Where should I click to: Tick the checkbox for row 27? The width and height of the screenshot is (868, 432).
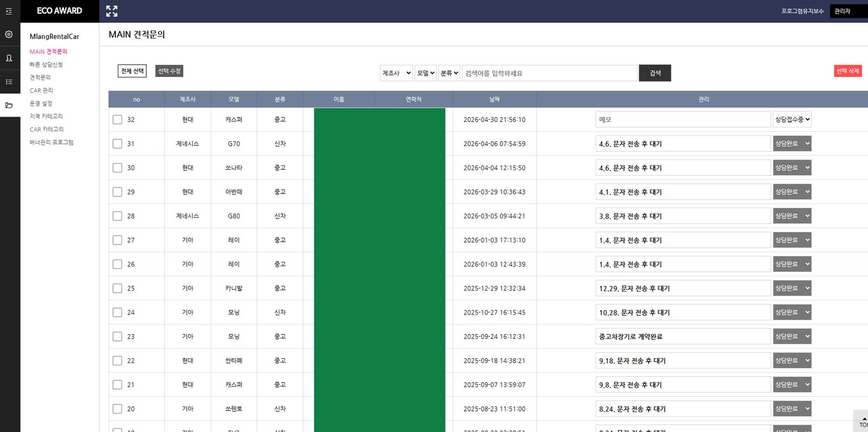(117, 240)
